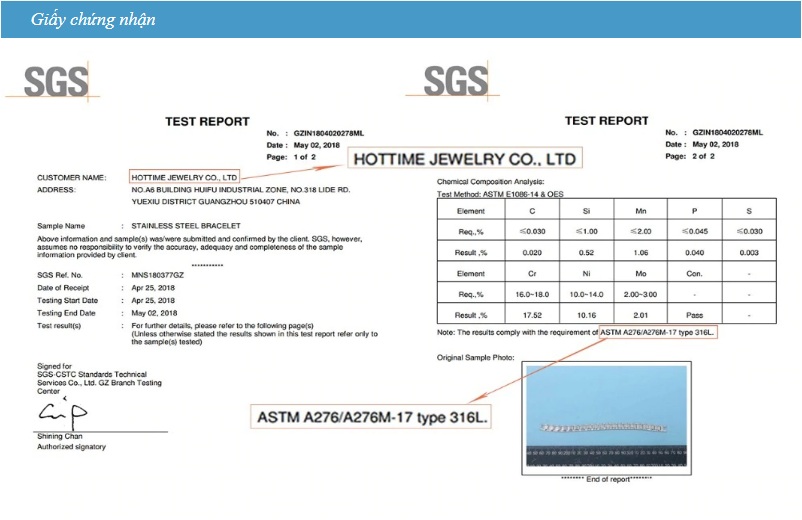Select result cell '10.16' for nickel

pos(586,315)
